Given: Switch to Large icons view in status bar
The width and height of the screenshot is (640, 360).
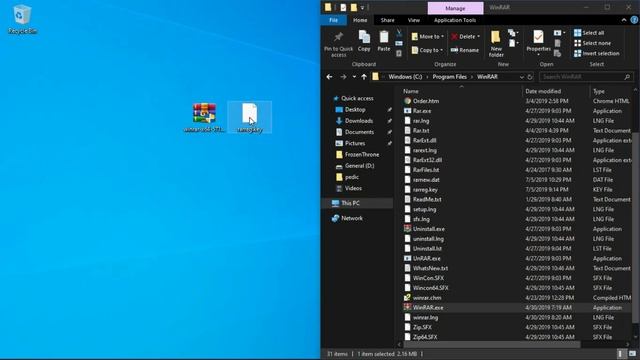Looking at the screenshot, I should (x=632, y=354).
